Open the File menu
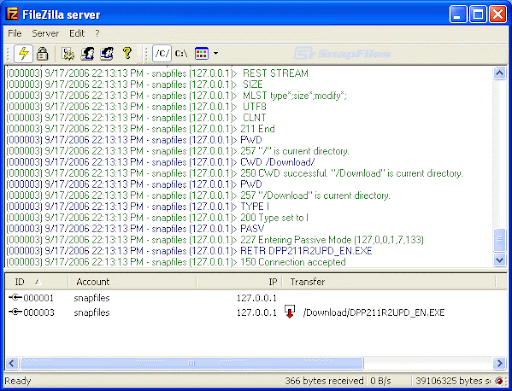Screen dimensions: 512x391 click(15, 33)
